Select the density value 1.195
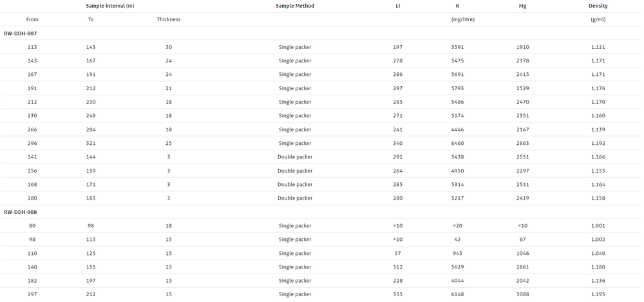Viewport: 644px width, 302px height. point(598,294)
